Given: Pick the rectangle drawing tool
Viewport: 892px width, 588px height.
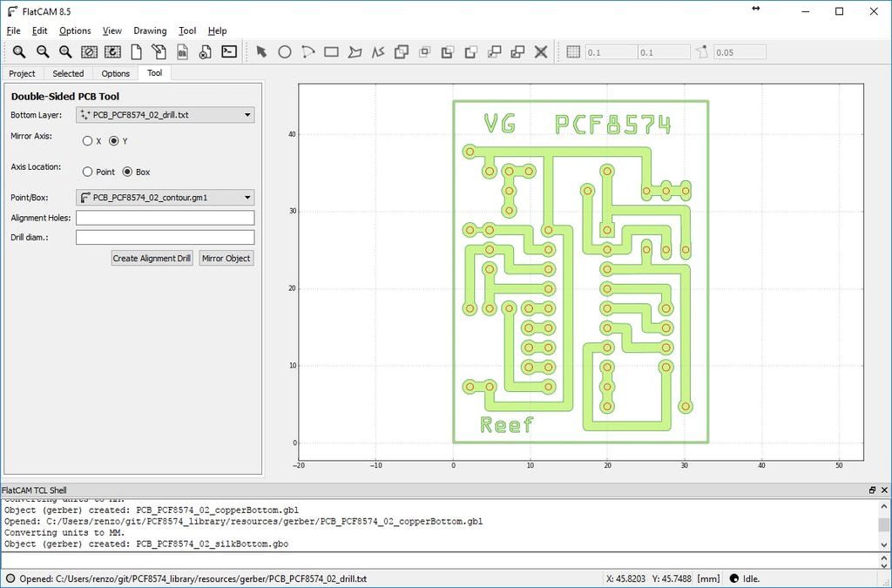Looking at the screenshot, I should 331,52.
